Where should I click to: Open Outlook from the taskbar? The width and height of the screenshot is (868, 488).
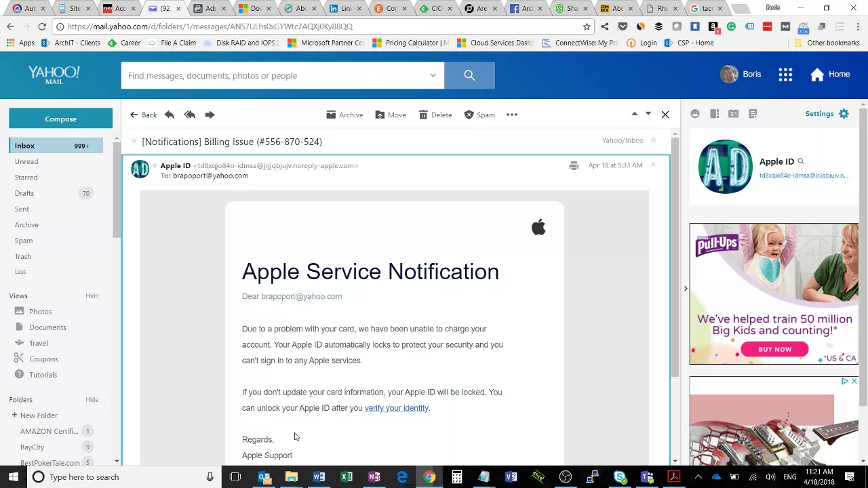pos(264,477)
